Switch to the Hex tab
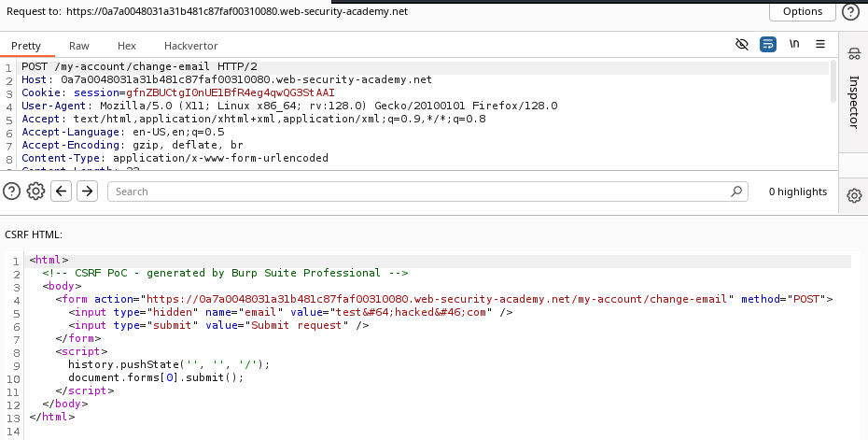868x440 pixels. click(x=127, y=46)
